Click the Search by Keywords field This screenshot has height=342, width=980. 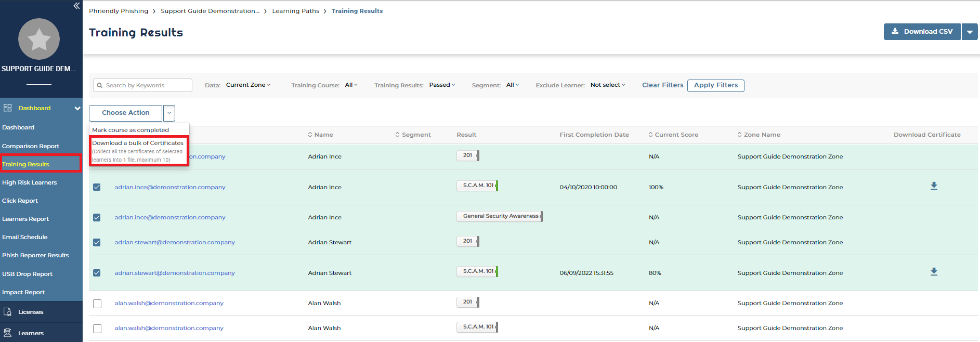pos(146,85)
